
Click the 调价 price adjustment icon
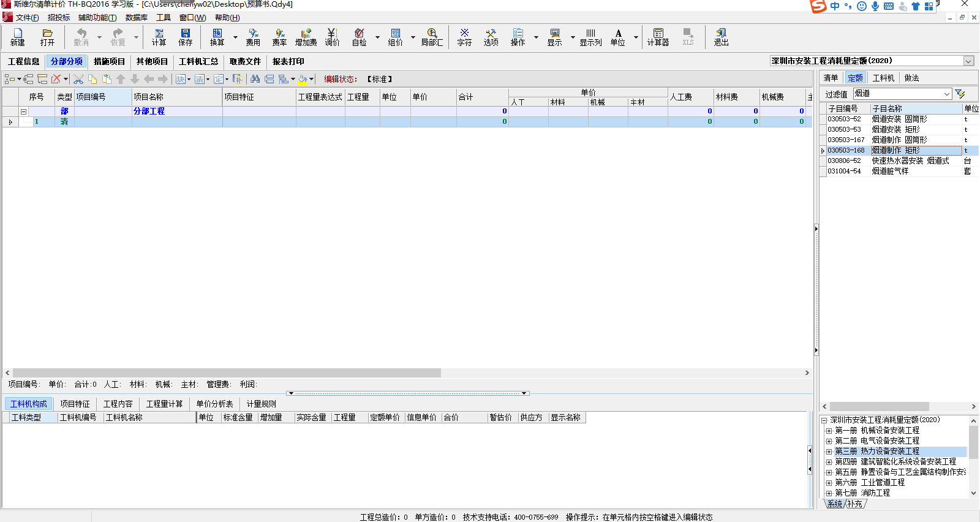tap(332, 37)
